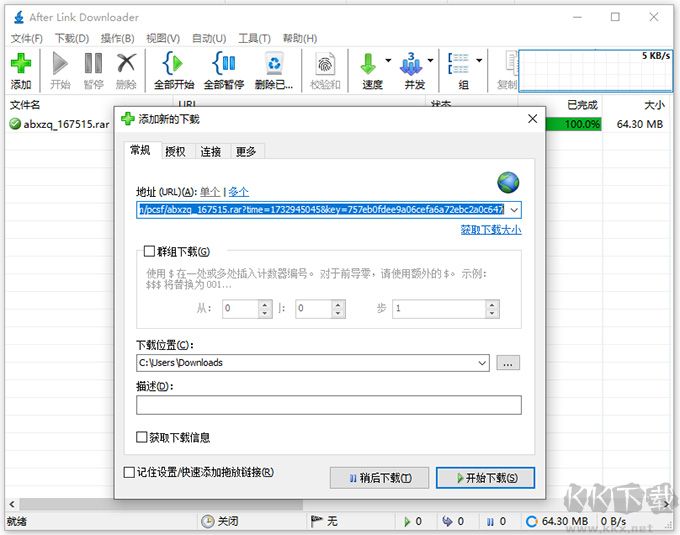Close the Add New Download dialog
The height and width of the screenshot is (535, 680).
coord(533,119)
